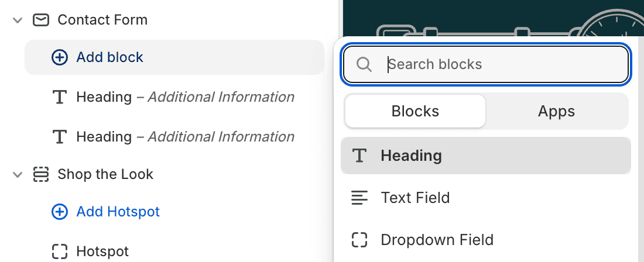Click the T icon of second Heading block
The height and width of the screenshot is (262, 644).
point(60,136)
